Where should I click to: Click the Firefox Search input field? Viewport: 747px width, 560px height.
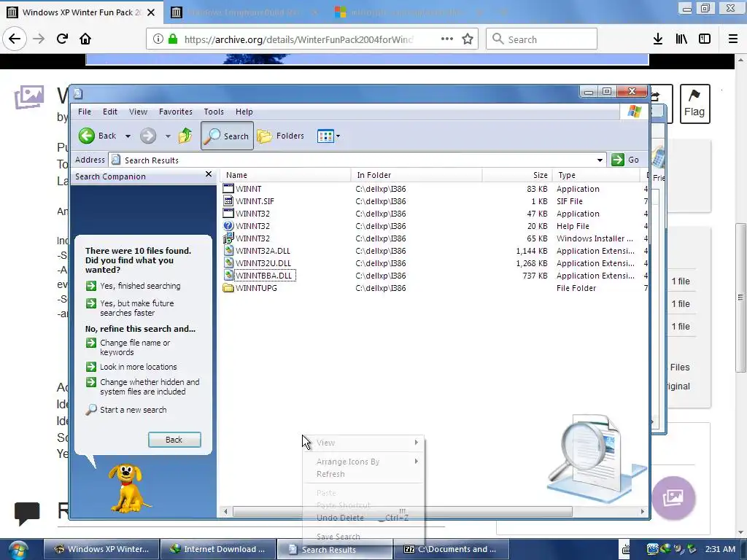pyautogui.click(x=542, y=39)
